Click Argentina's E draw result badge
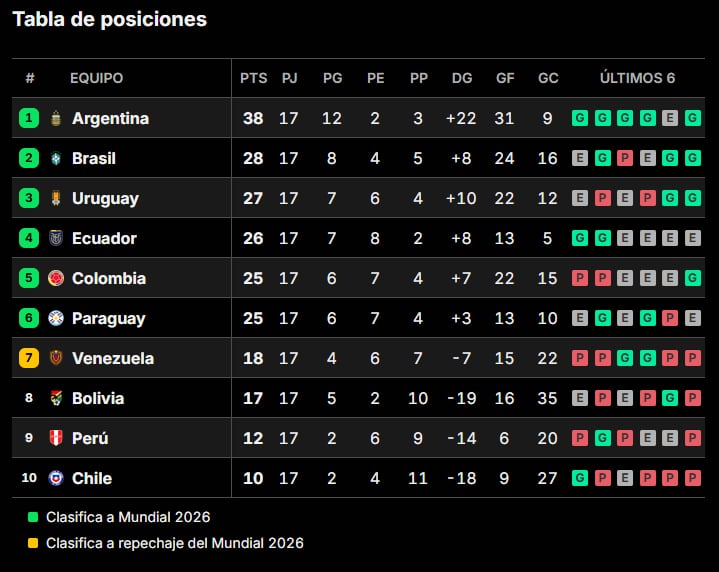719x572 pixels. 669,118
